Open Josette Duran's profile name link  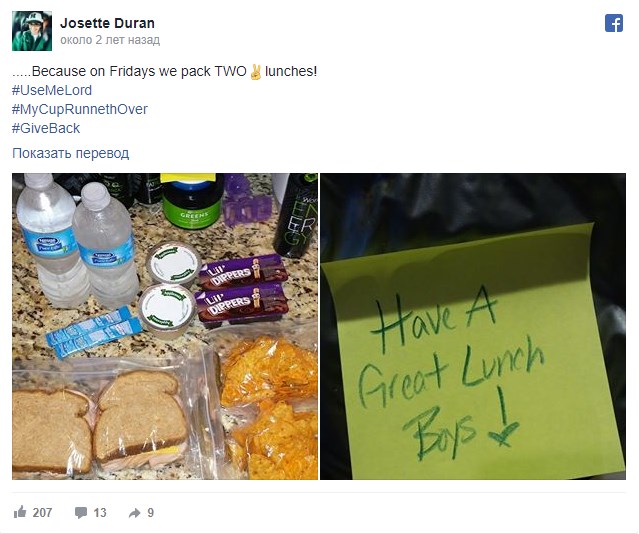(x=107, y=23)
